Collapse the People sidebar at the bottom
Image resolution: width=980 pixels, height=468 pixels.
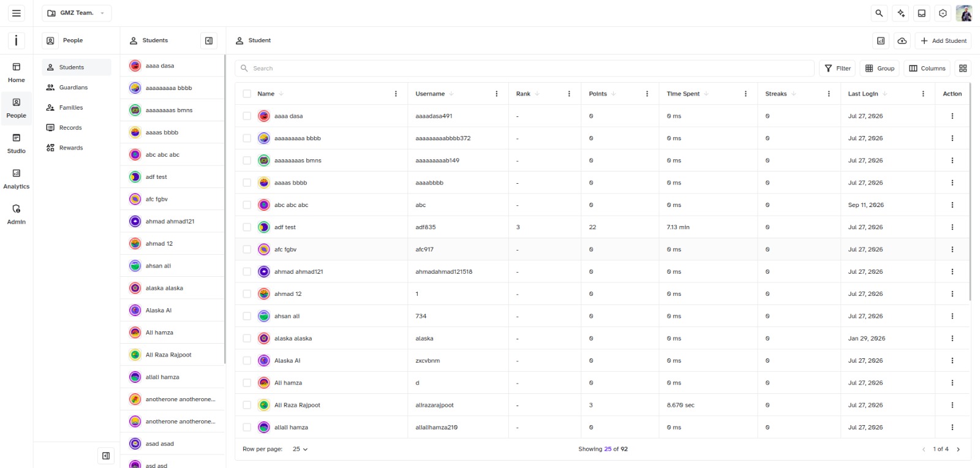106,456
